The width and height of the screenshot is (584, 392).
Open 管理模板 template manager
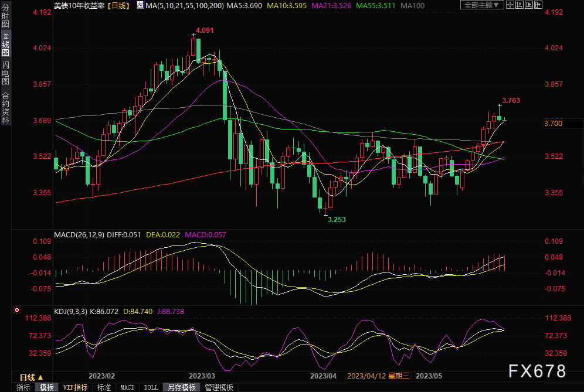(x=219, y=387)
